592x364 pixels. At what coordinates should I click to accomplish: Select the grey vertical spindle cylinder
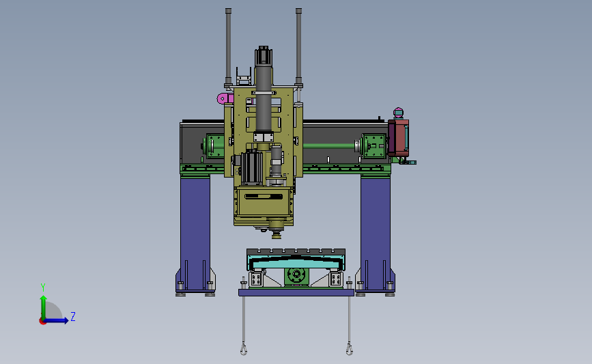pyautogui.click(x=264, y=98)
